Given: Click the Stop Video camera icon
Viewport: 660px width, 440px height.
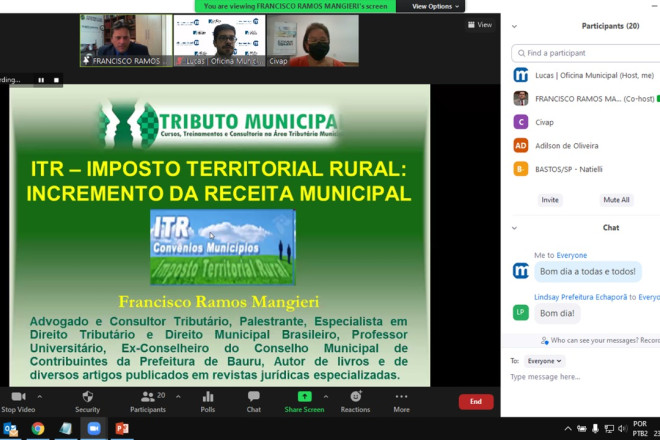Looking at the screenshot, I should (x=19, y=397).
